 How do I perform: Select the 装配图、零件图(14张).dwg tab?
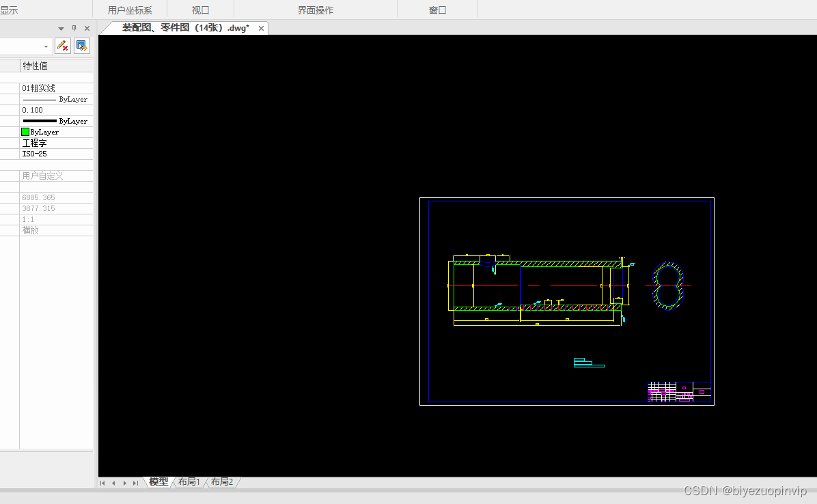[x=186, y=27]
